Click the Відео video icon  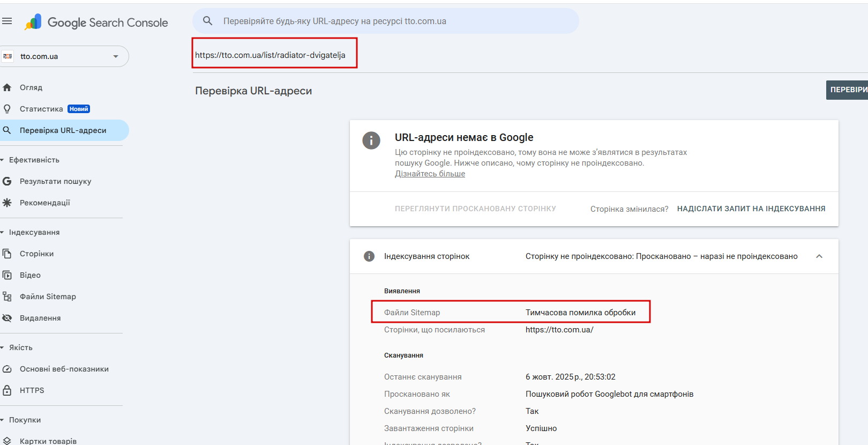coord(7,275)
